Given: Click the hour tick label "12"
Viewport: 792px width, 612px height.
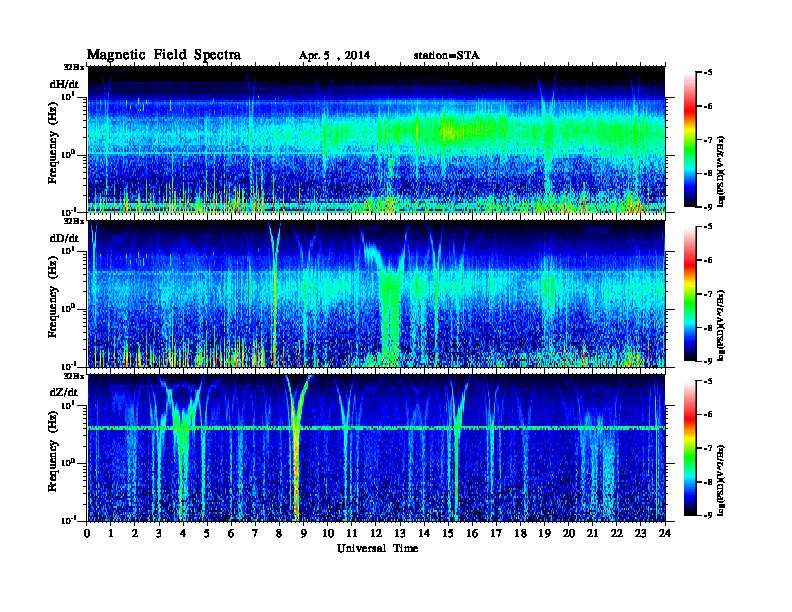Looking at the screenshot, I should click(376, 533).
